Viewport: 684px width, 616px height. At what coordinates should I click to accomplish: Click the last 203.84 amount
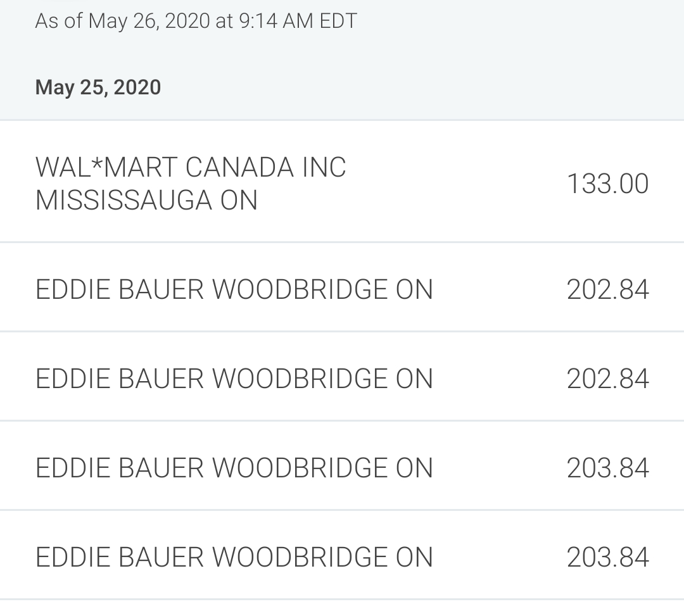coord(607,558)
